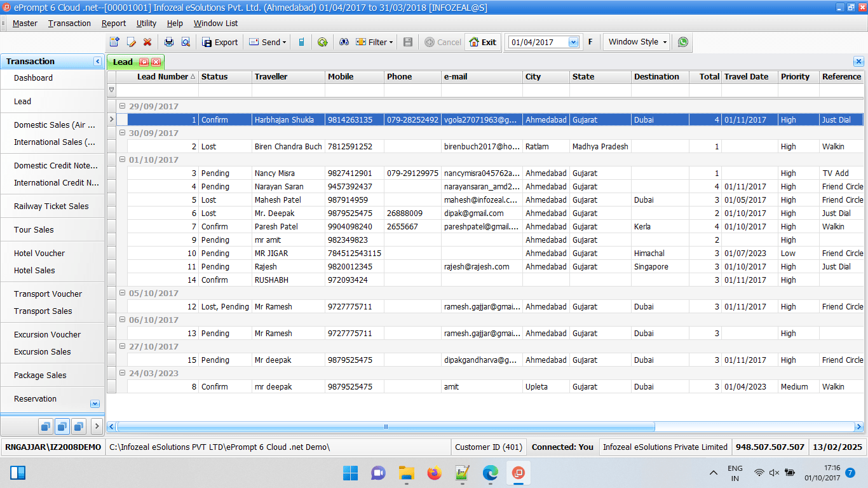The height and width of the screenshot is (488, 868).
Task: Collapse the 27/10/2017 date group
Action: [122, 346]
